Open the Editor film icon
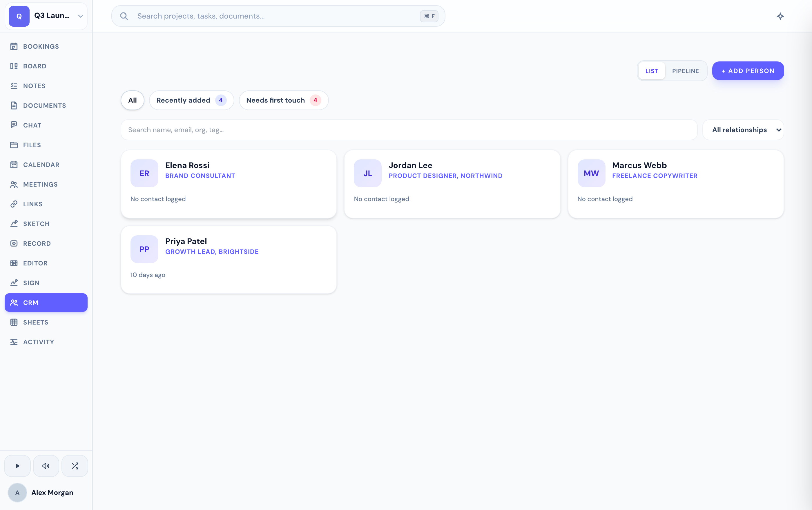This screenshot has height=510, width=812. [14, 263]
